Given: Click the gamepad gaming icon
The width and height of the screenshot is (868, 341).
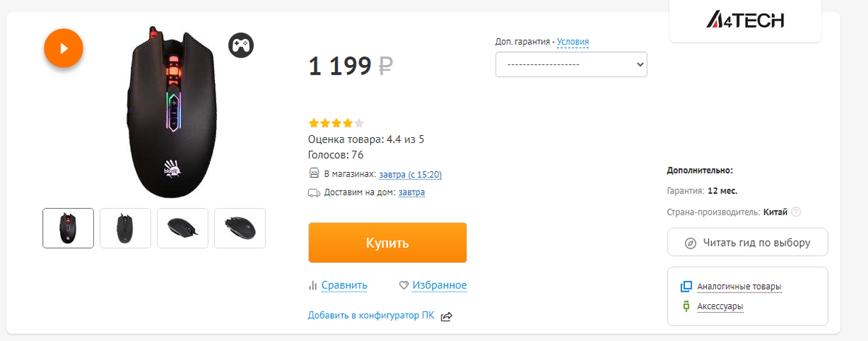Looking at the screenshot, I should (x=242, y=45).
